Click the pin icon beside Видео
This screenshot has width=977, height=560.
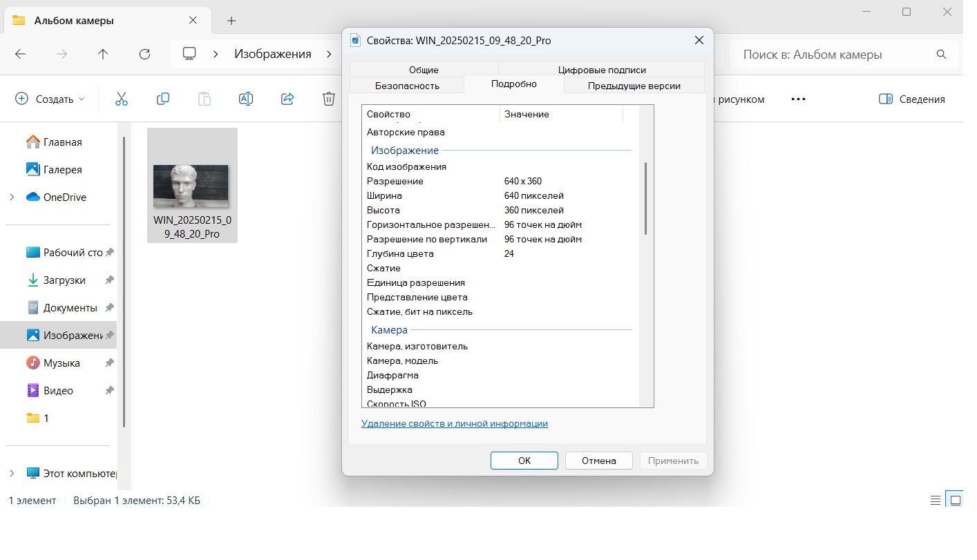pos(109,391)
